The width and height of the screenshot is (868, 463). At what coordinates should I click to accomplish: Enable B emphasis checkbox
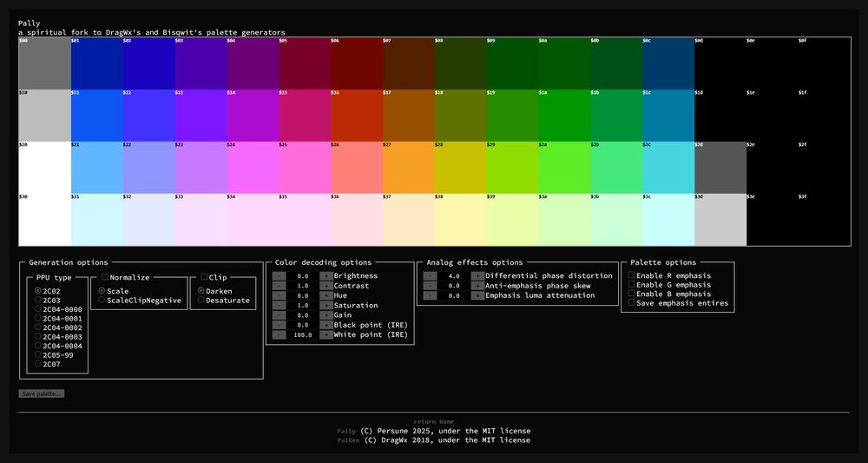[632, 294]
